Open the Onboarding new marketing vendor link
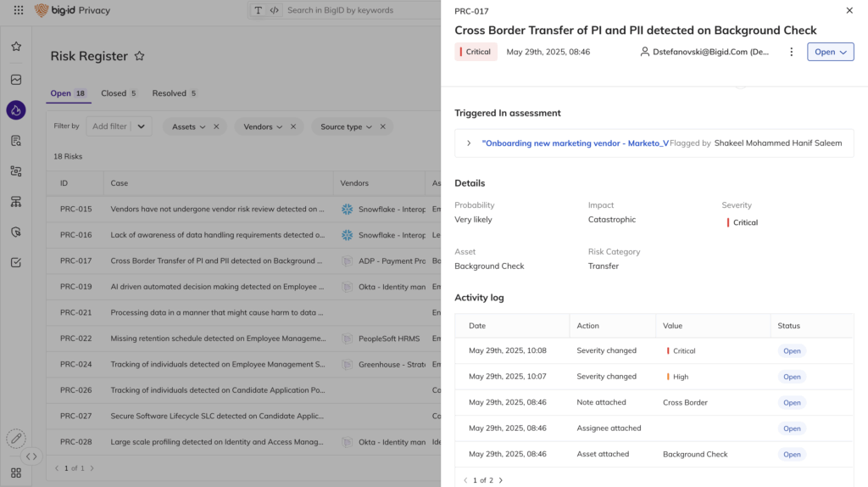Viewport: 868px width, 487px height. pos(575,143)
